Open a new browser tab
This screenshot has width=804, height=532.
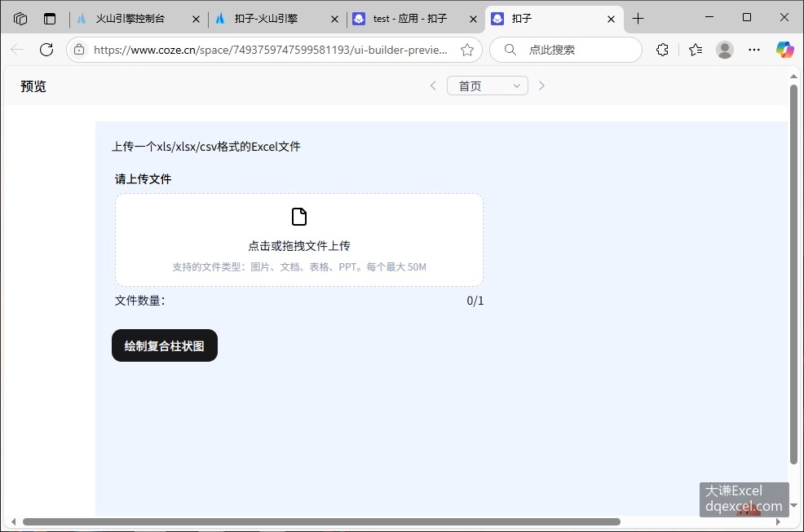[x=638, y=19]
